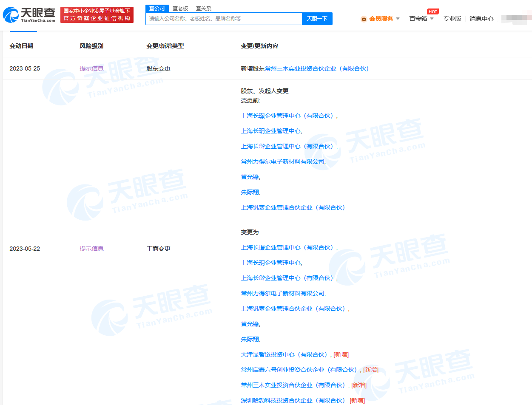Click the [新增] tag after 深圳哈勃科技投资合伙企业
The width and height of the screenshot is (532, 405).
[x=357, y=400]
